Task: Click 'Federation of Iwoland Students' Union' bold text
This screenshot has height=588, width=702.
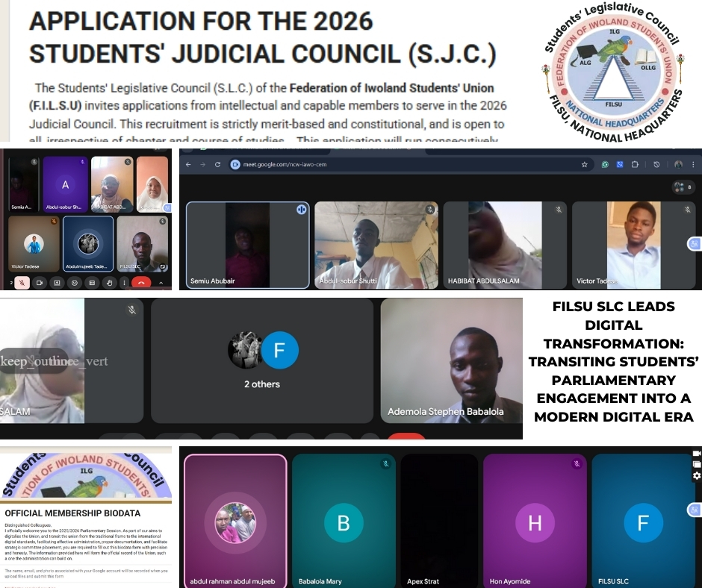Action: [392, 88]
